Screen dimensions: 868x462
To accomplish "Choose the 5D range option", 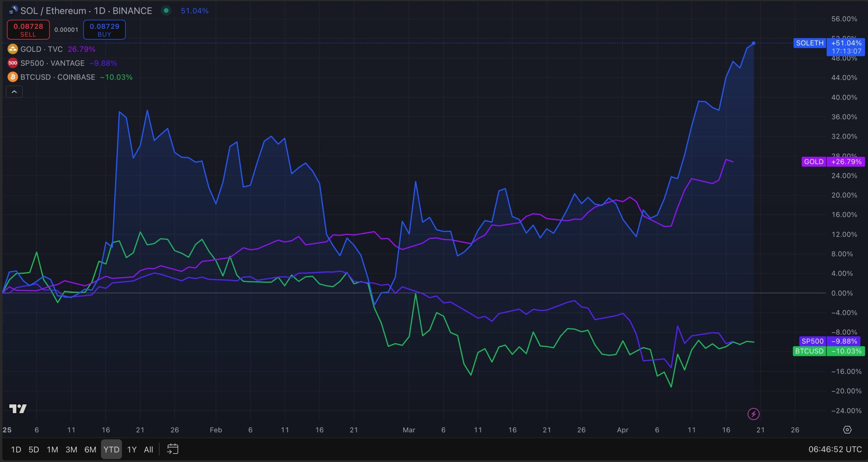I will [x=34, y=449].
